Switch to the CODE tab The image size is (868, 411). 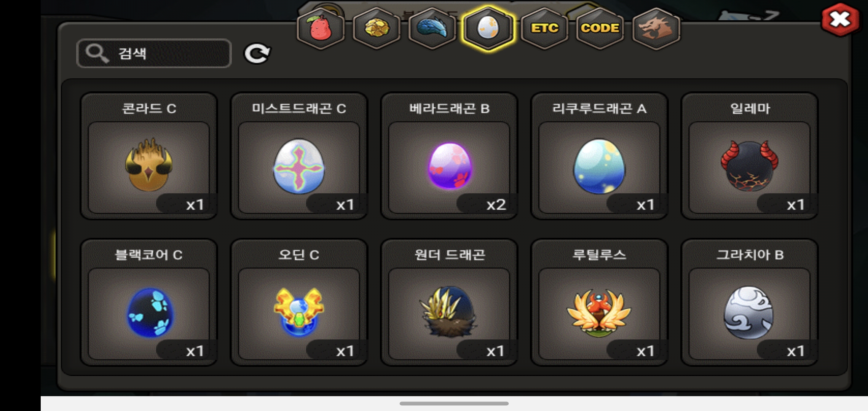600,28
